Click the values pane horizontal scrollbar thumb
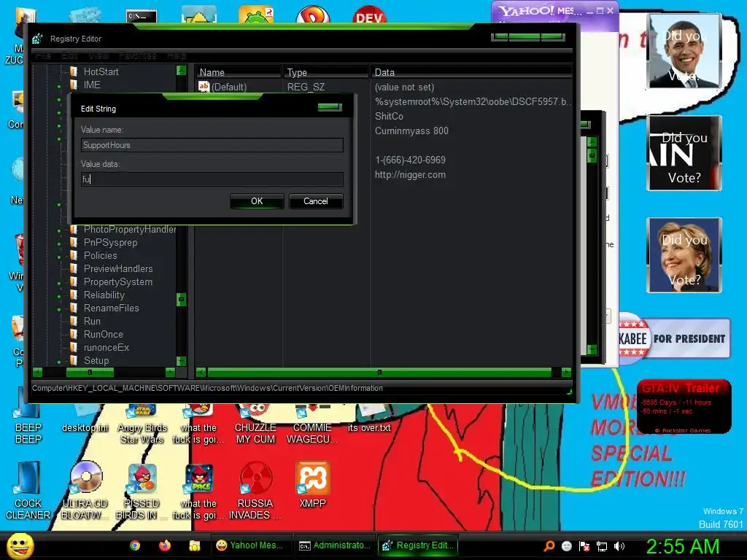 (x=379, y=372)
